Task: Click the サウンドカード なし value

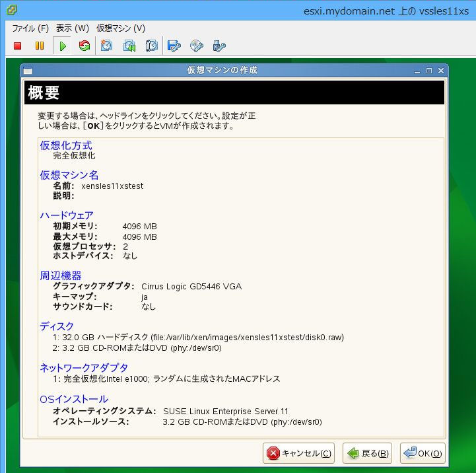Action: 149,307
